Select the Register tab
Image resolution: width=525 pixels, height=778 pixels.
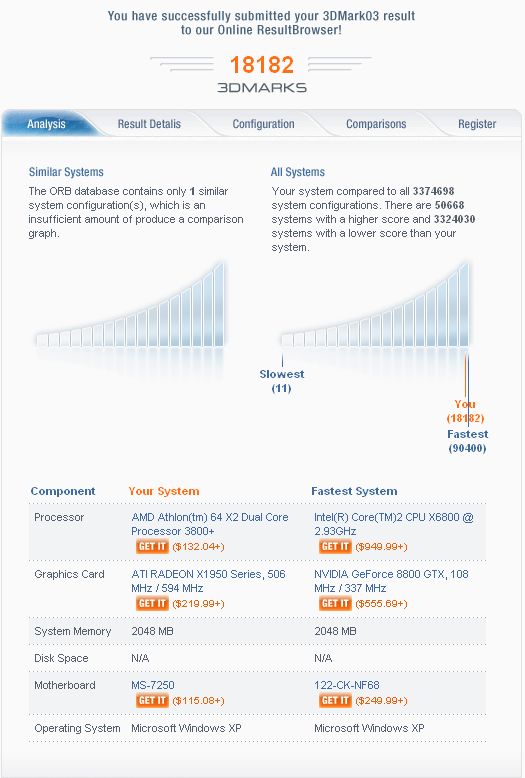tap(477, 124)
